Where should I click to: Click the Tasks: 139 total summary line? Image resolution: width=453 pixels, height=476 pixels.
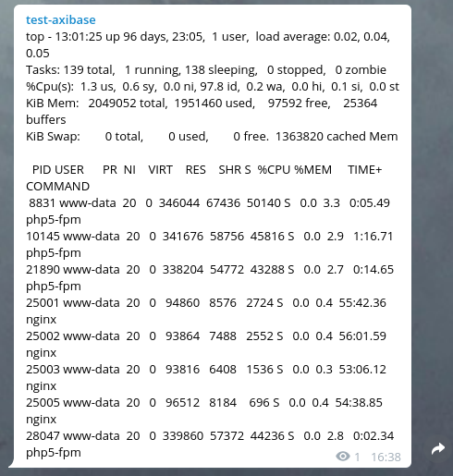click(206, 70)
